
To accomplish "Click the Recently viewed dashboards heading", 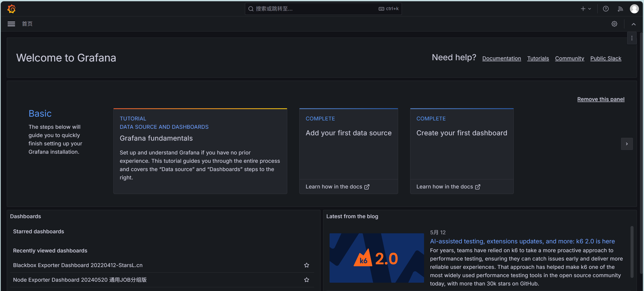I will [50, 250].
